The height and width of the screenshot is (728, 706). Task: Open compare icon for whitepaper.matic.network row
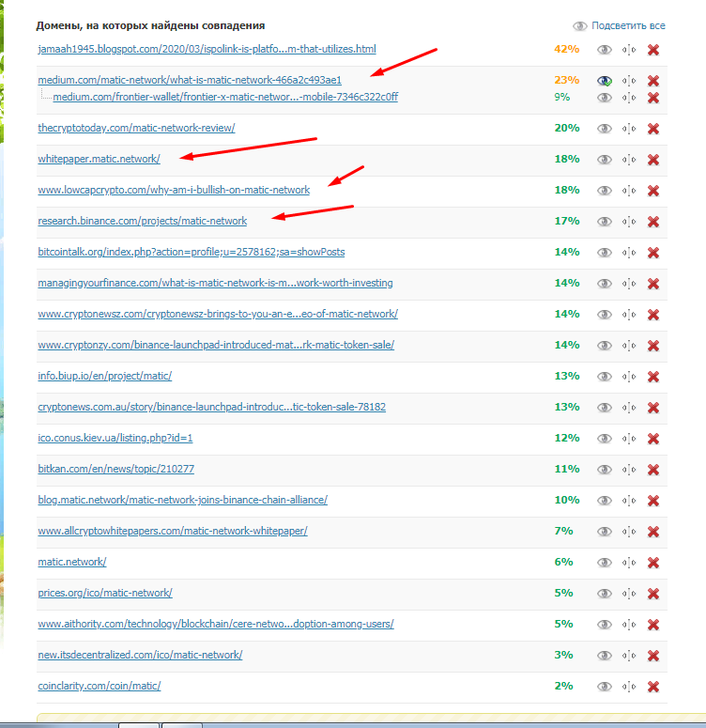(629, 160)
